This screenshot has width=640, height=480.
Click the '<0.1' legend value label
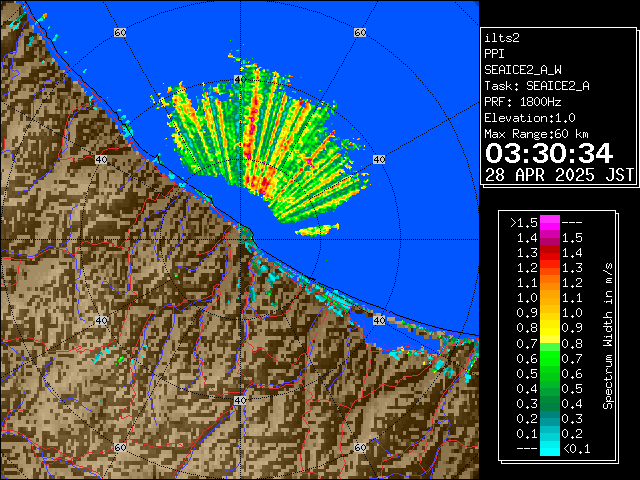coord(577,449)
